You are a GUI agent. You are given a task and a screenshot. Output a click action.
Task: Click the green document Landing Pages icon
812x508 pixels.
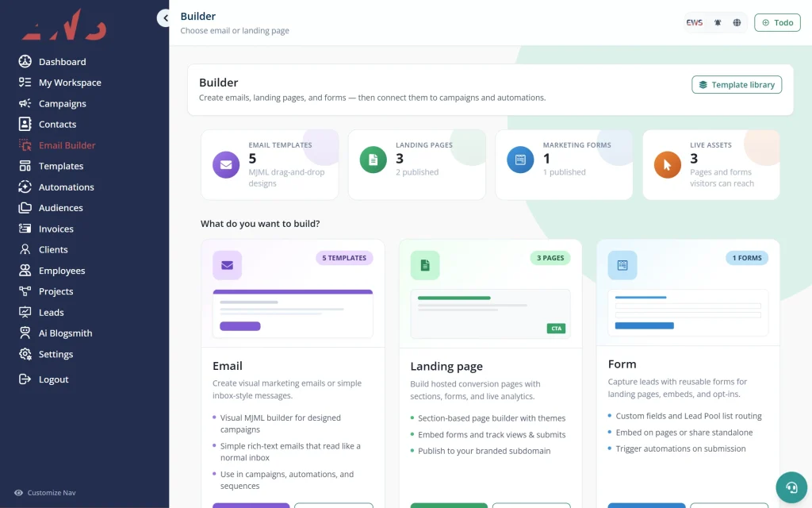pyautogui.click(x=373, y=160)
